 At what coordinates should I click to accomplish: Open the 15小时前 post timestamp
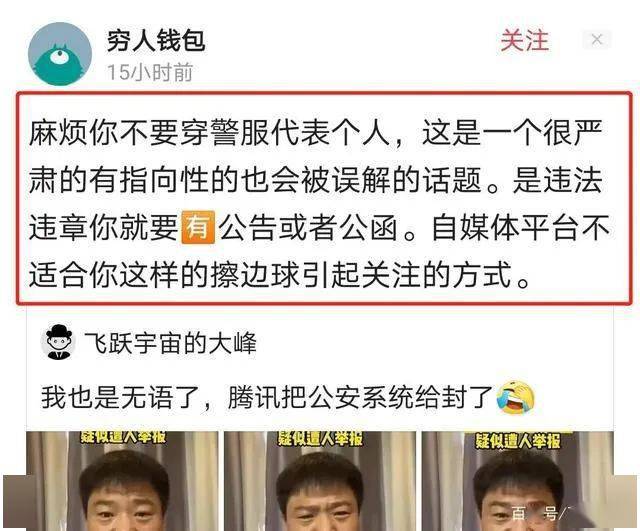click(x=150, y=72)
